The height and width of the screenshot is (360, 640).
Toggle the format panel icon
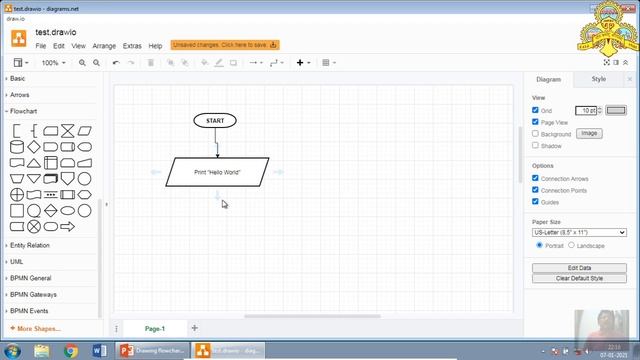click(616, 62)
